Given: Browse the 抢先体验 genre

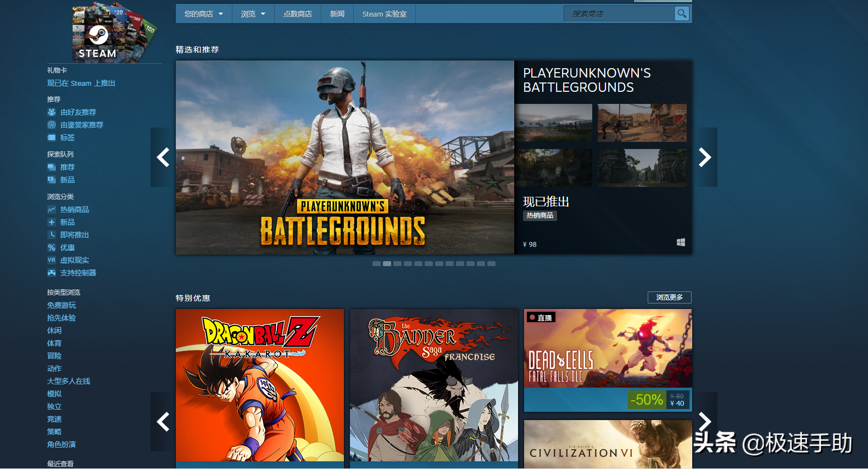Looking at the screenshot, I should click(x=62, y=318).
